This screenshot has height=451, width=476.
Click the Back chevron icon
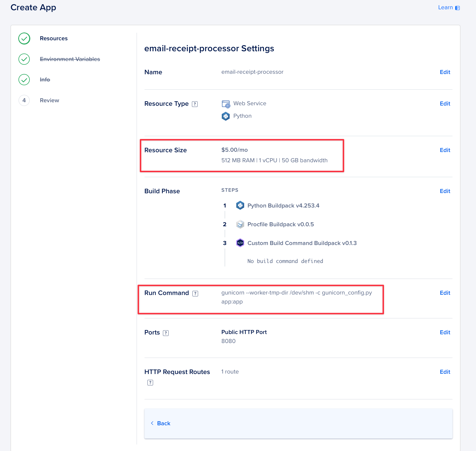point(152,423)
